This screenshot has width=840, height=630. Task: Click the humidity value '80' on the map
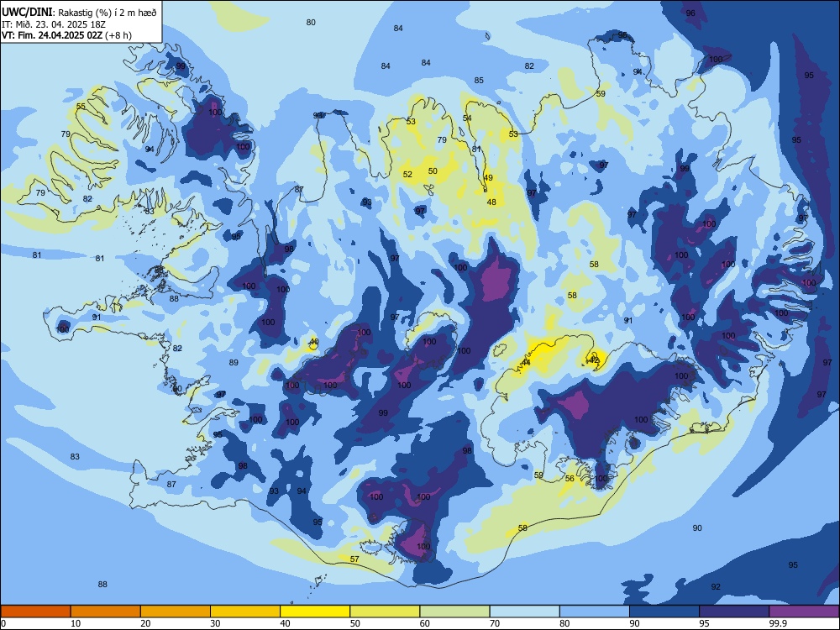click(311, 23)
